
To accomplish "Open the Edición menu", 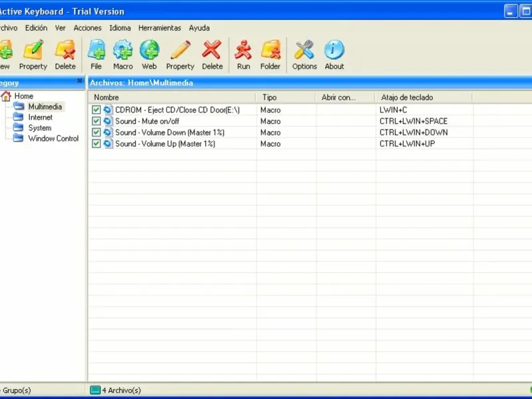I will 36,28.
